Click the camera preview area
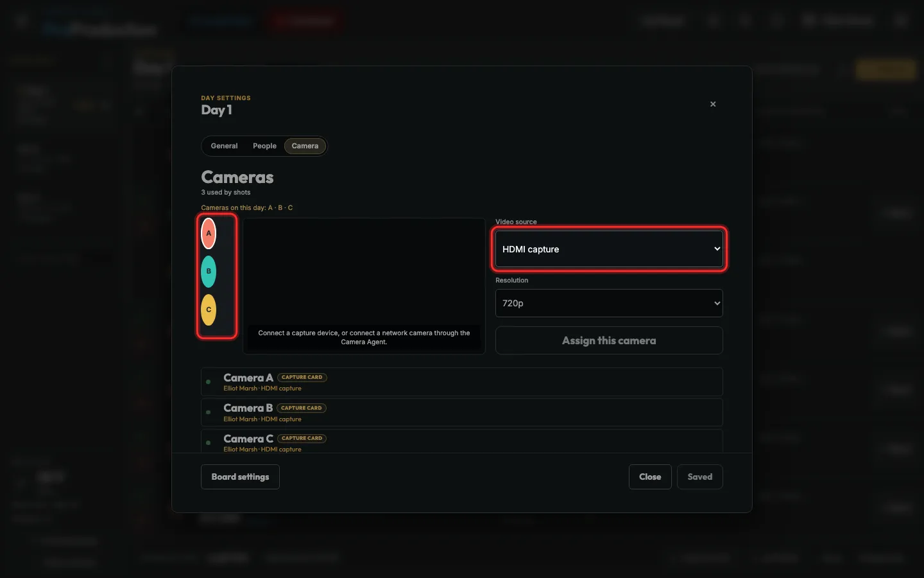 click(364, 286)
